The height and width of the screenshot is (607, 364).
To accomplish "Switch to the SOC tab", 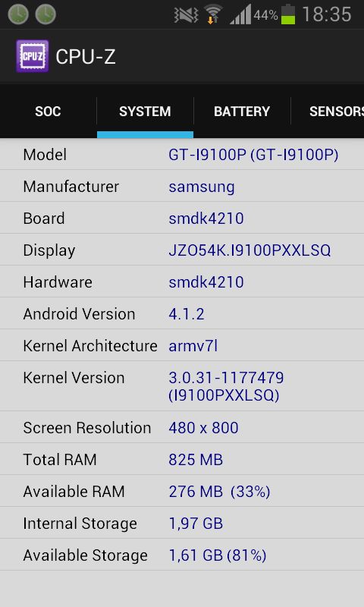I will (x=48, y=112).
